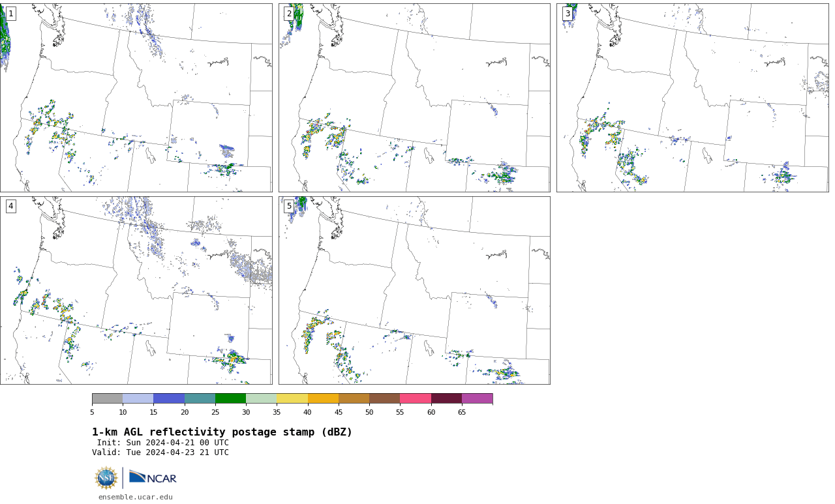Click the colorbar tick label 40
835x504 pixels.
pyautogui.click(x=308, y=412)
